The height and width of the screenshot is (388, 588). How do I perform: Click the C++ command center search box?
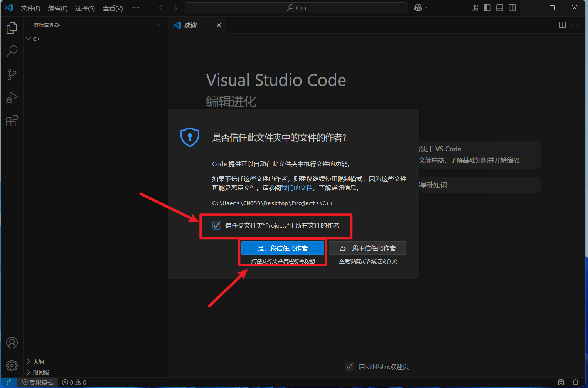tap(296, 8)
